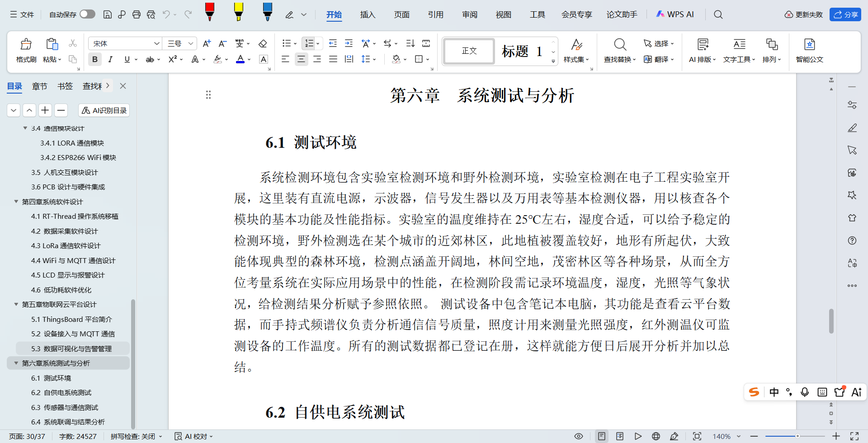The width and height of the screenshot is (868, 443).
Task: Click the help question-mark sidebar icon
Action: [852, 240]
